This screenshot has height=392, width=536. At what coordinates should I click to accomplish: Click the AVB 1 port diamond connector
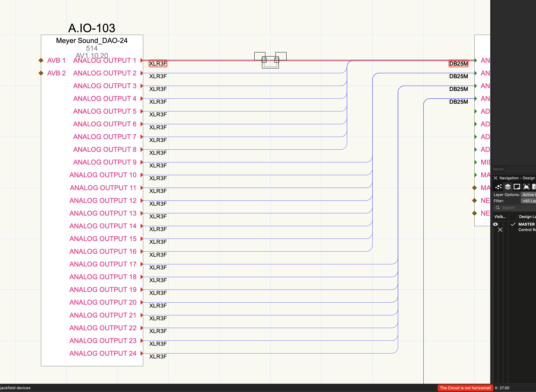pyautogui.click(x=41, y=60)
